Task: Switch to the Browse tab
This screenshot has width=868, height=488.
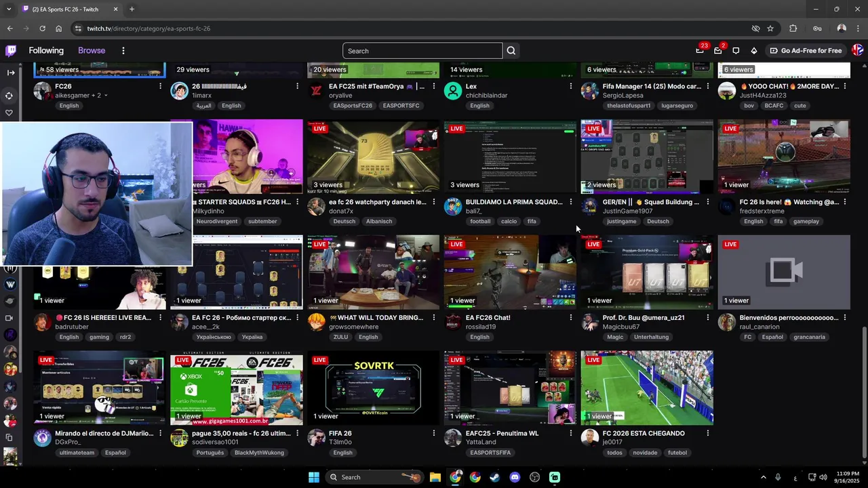Action: coord(92,51)
